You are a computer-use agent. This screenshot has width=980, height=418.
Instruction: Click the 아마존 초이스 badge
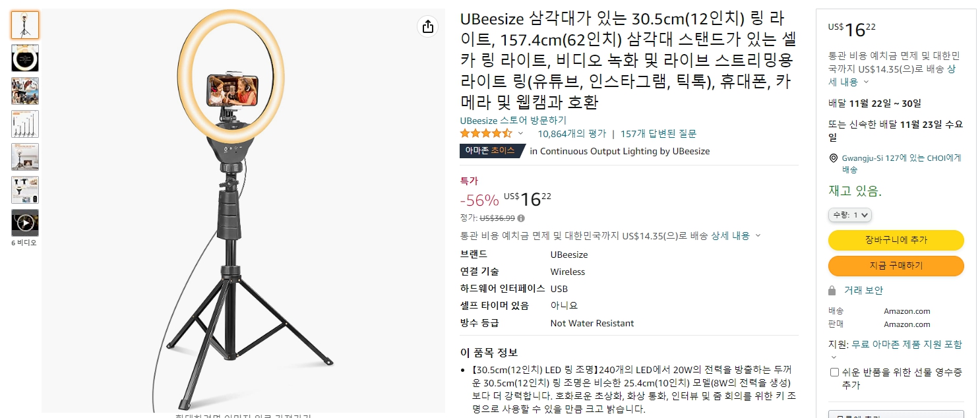pyautogui.click(x=489, y=151)
